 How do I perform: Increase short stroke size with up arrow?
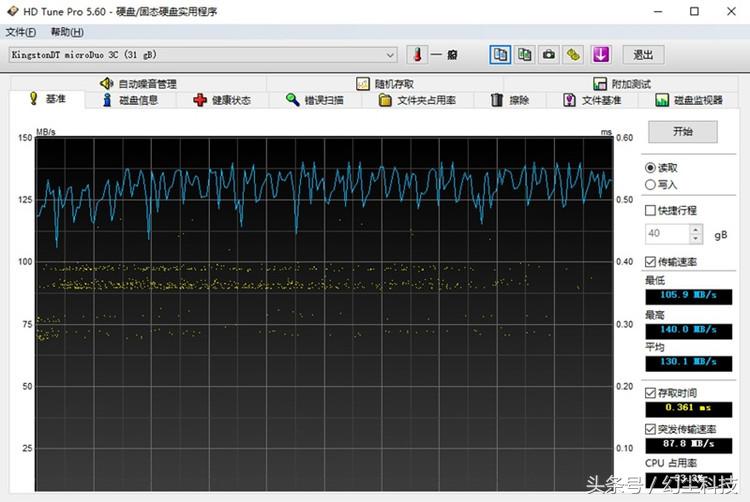click(x=696, y=229)
